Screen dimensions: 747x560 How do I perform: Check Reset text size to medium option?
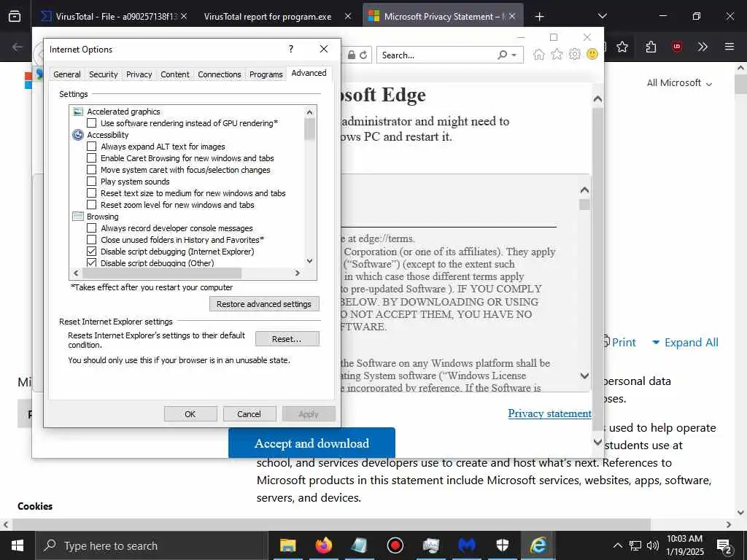91,192
